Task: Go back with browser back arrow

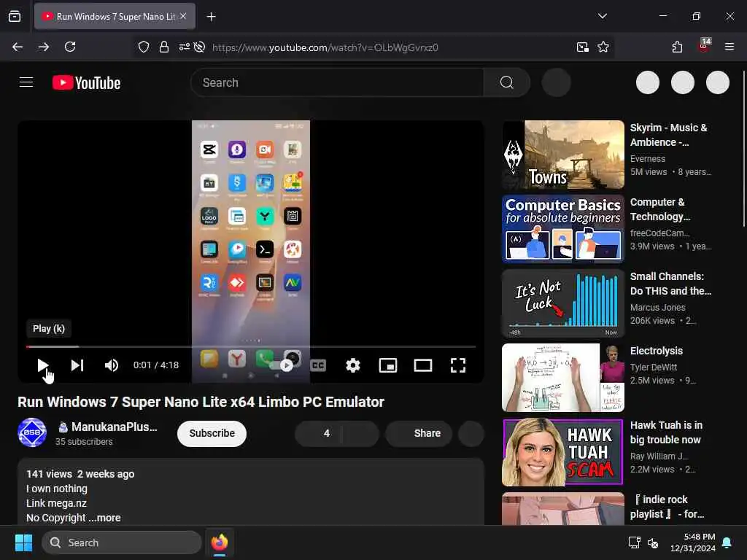Action: (x=18, y=47)
